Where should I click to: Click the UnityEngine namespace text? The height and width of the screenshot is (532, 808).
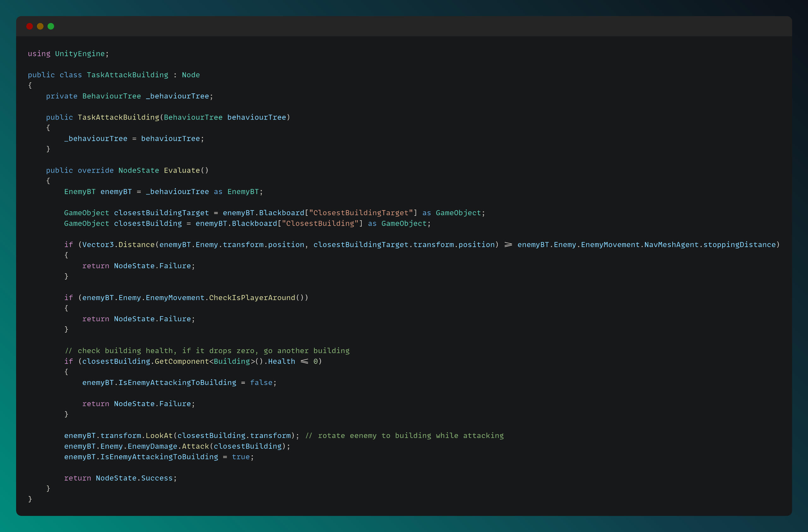[80, 54]
